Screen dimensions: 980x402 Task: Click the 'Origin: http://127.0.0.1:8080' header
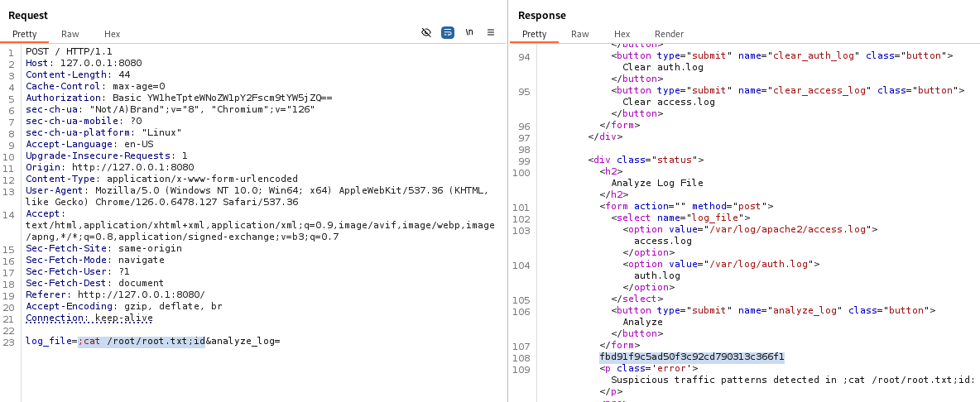click(x=109, y=167)
